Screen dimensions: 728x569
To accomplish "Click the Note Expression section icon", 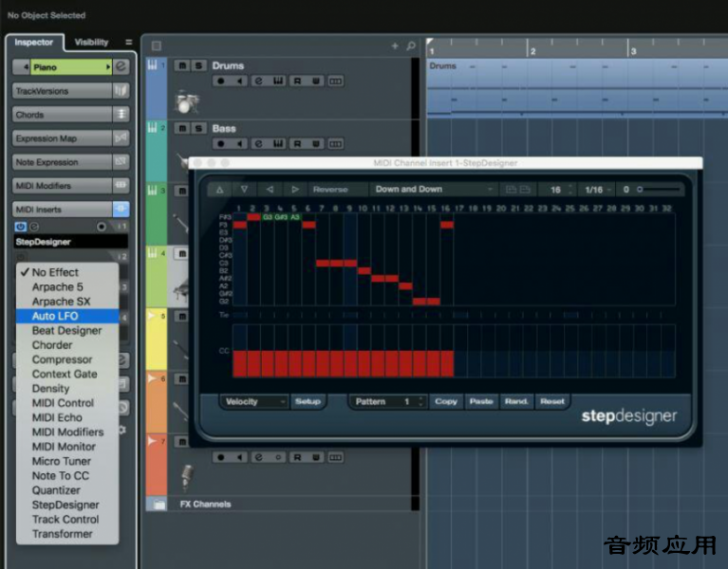I will (x=121, y=162).
